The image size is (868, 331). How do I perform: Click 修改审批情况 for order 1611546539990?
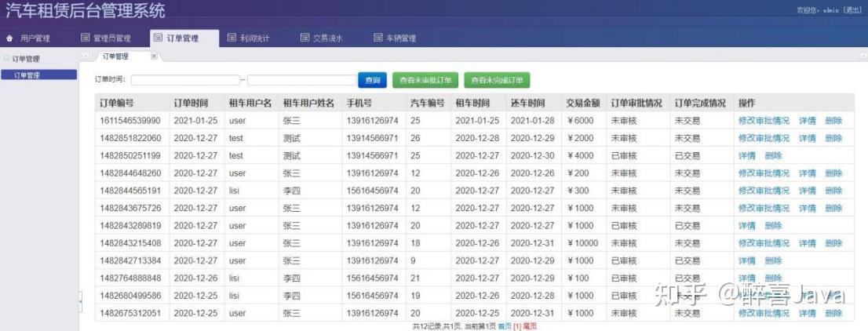click(x=764, y=121)
